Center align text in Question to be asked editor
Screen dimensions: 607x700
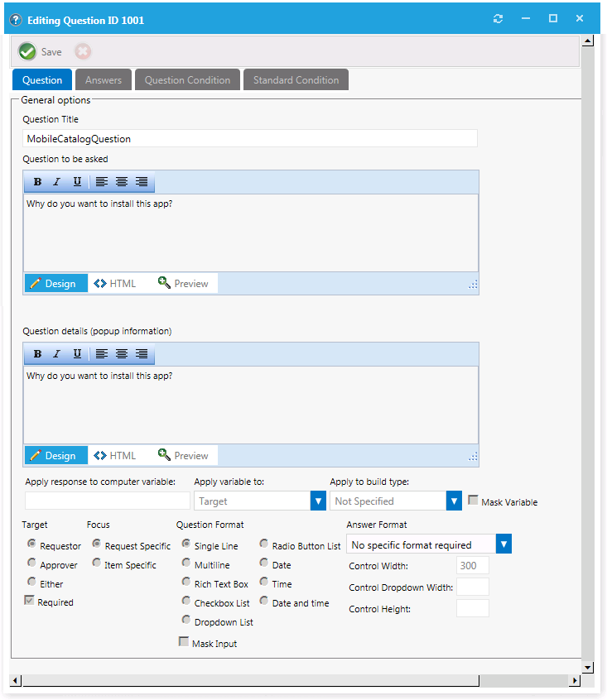[122, 182]
